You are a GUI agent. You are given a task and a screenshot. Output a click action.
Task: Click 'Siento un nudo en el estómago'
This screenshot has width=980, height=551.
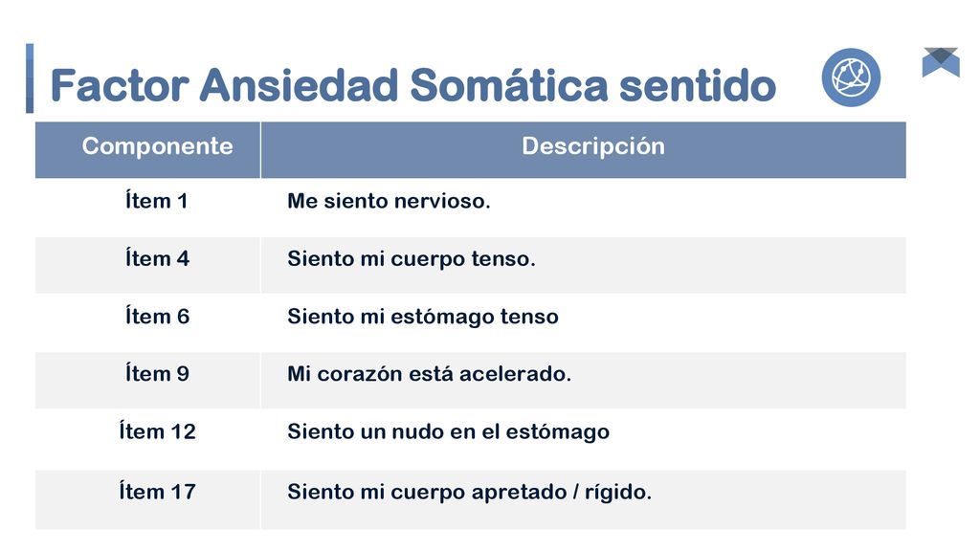tap(448, 431)
